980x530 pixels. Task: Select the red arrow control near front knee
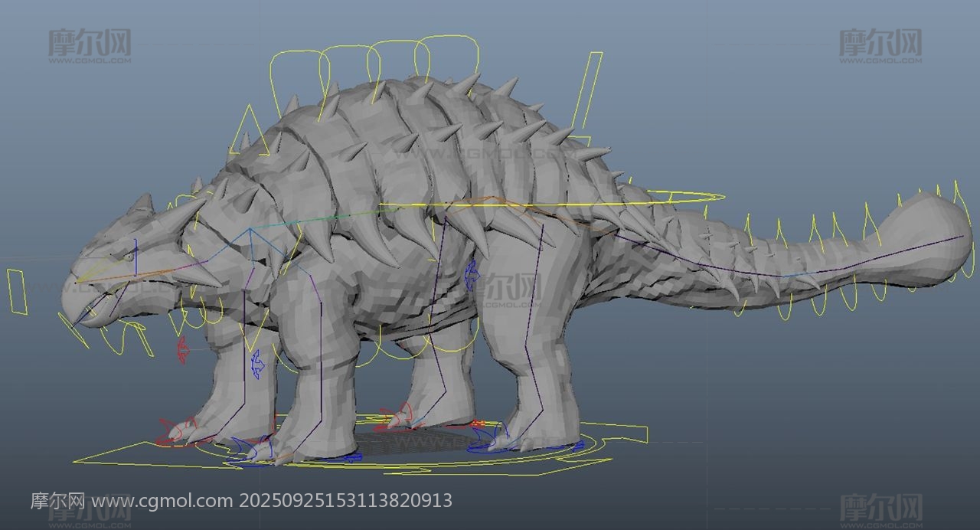(x=183, y=350)
